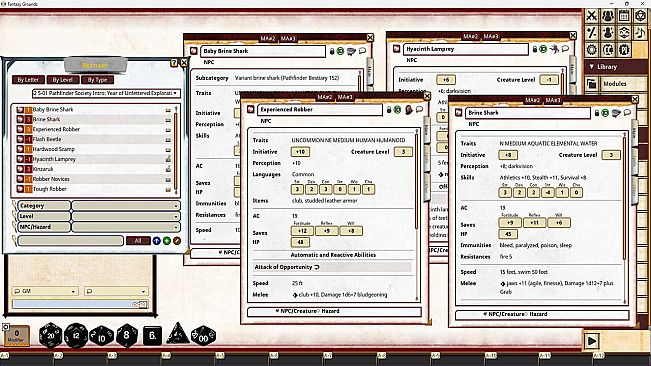Click Reflex +11 save in Brine Shark
Screen dimensions: 651x366
[534, 223]
